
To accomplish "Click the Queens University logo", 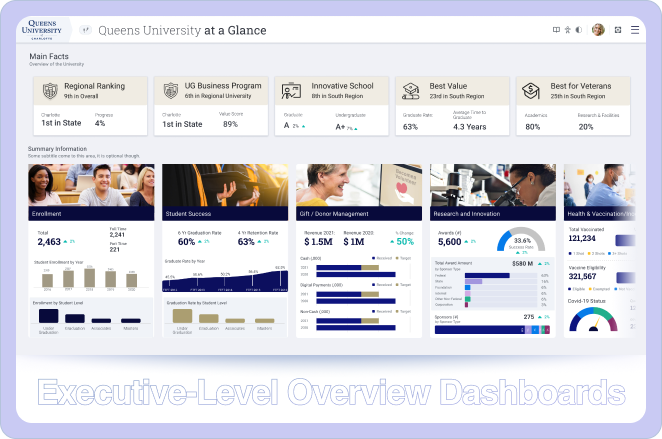I will coord(45,30).
